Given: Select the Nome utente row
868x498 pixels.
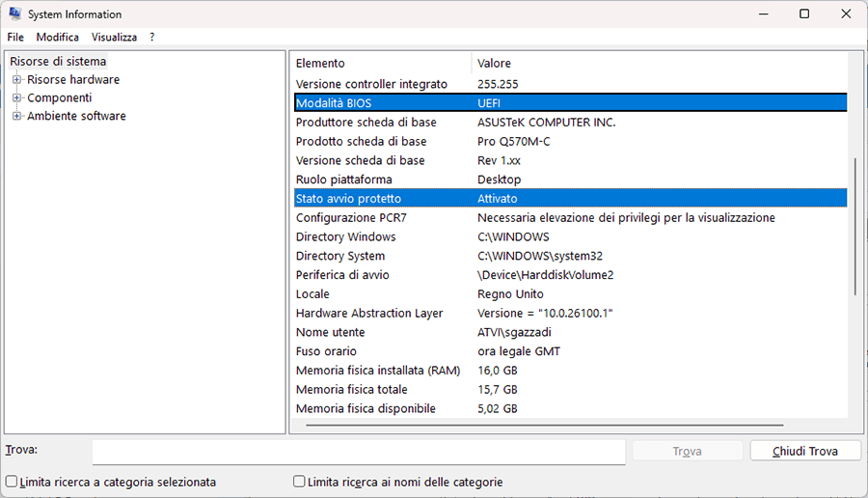Looking at the screenshot, I should 570,332.
